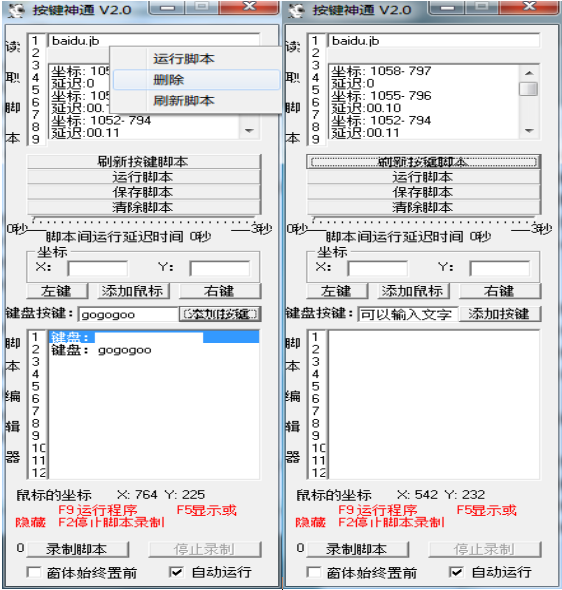The width and height of the screenshot is (562, 590).
Task: Click 保存脚本 button in left window
Action: click(x=143, y=192)
